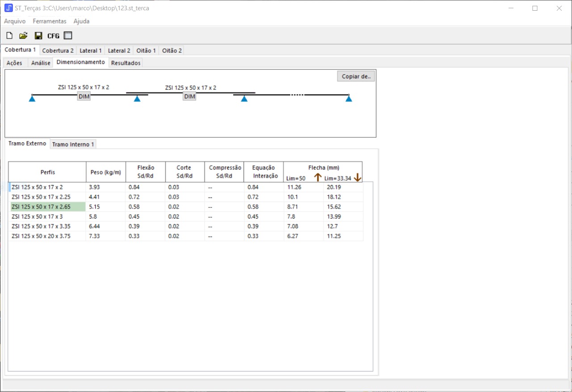Select profile row ZSI 125 x 50 x 17 x 3
Viewport: 572px width, 392px height.
click(x=185, y=216)
